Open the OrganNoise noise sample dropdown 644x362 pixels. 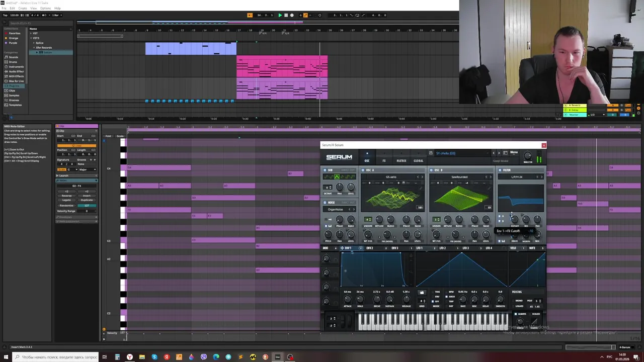pos(335,209)
